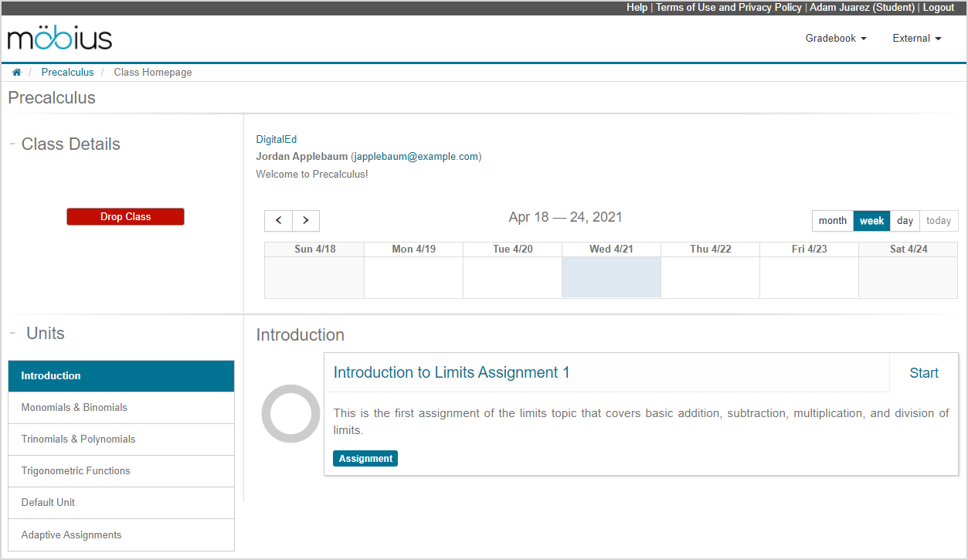
Task: Switch the calendar to day view
Action: pos(904,220)
